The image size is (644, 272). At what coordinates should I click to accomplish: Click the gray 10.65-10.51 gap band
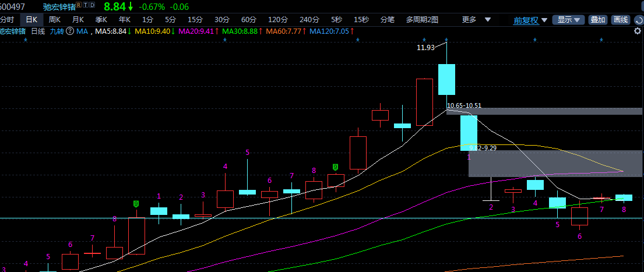544,111
